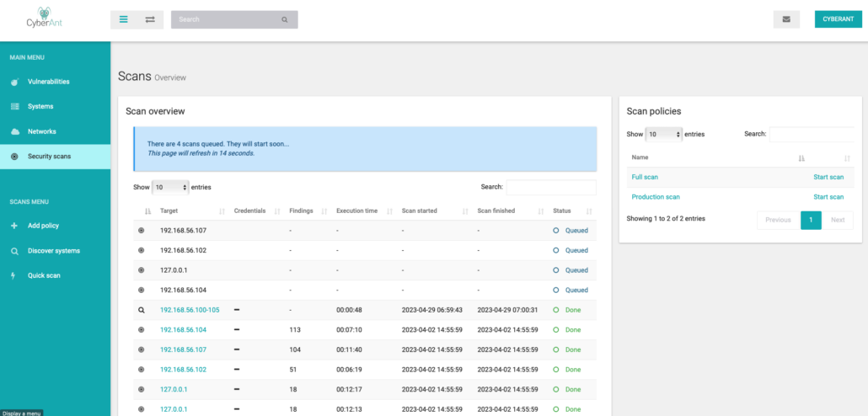Open Scan overview entries count dropdown
This screenshot has height=416, width=868.
[x=170, y=188]
